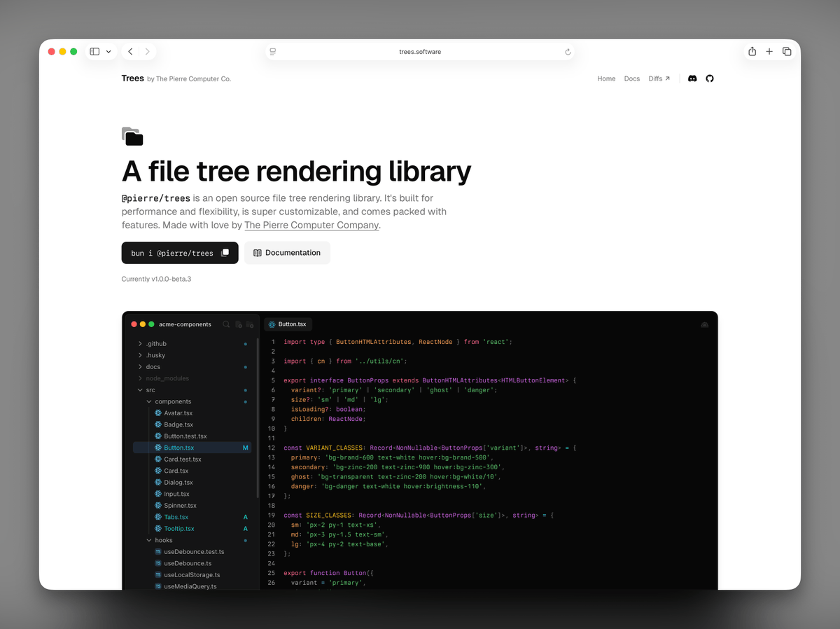Click 'by The Pierre Computer Co.' header text

[x=189, y=79]
